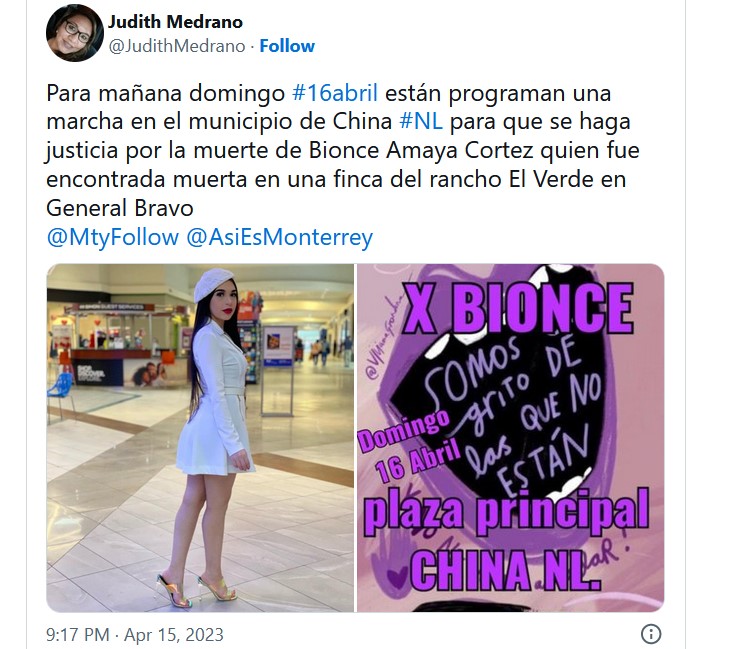The width and height of the screenshot is (745, 649).
Task: Open the #NL hashtag
Action: click(x=421, y=121)
